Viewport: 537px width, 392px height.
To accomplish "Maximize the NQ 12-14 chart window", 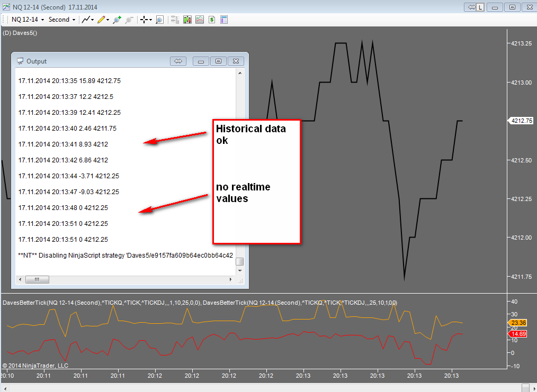I will pyautogui.click(x=512, y=7).
